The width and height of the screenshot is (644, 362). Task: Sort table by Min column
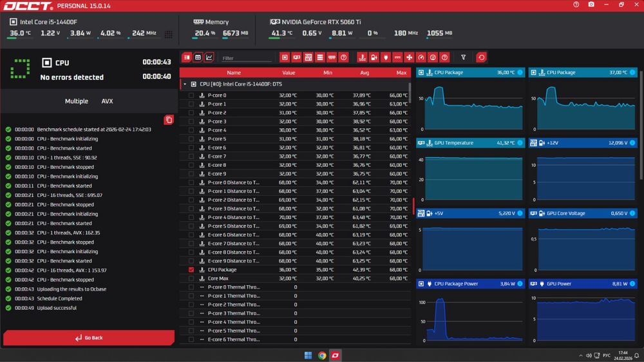(x=328, y=73)
